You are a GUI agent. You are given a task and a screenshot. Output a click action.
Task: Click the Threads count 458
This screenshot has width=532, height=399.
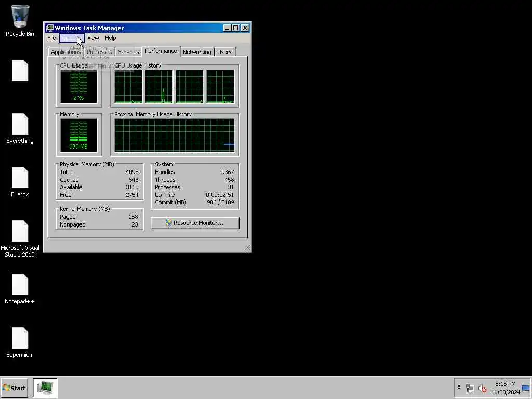(x=229, y=180)
